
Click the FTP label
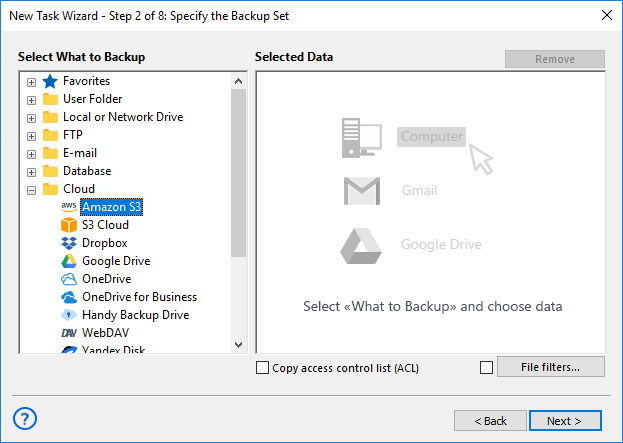73,135
